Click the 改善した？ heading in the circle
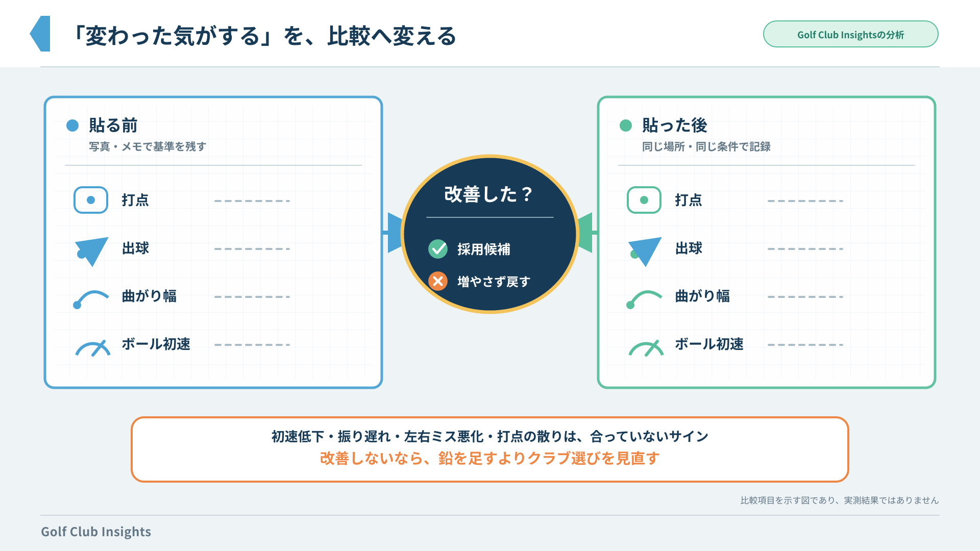 [x=489, y=194]
